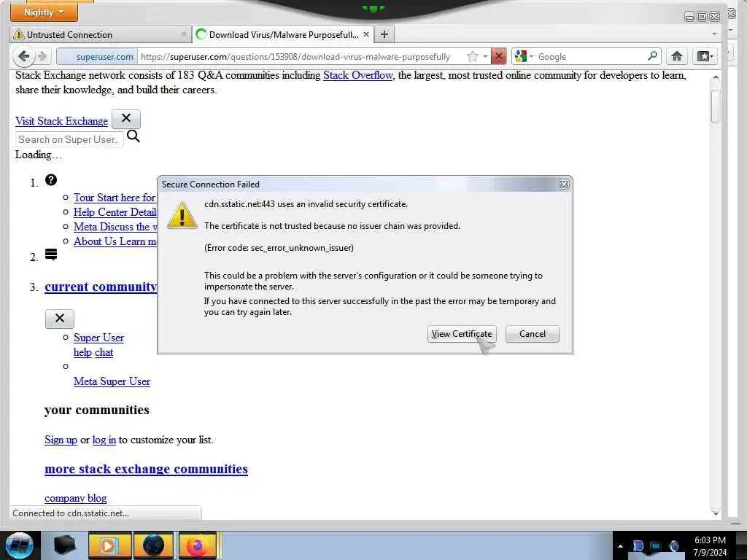Open the help link under Super User
The image size is (747, 560).
[82, 352]
